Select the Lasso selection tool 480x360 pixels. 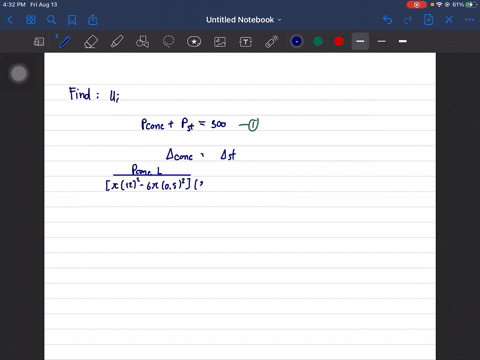point(168,42)
